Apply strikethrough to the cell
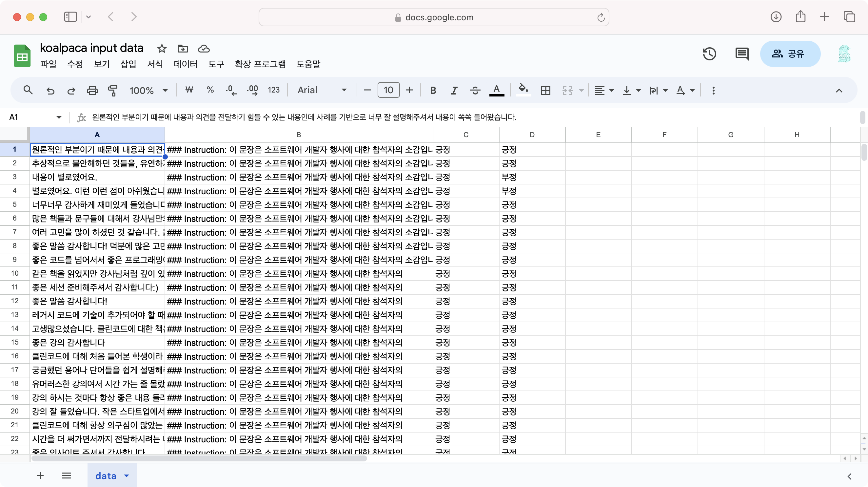The width and height of the screenshot is (868, 487). [475, 90]
